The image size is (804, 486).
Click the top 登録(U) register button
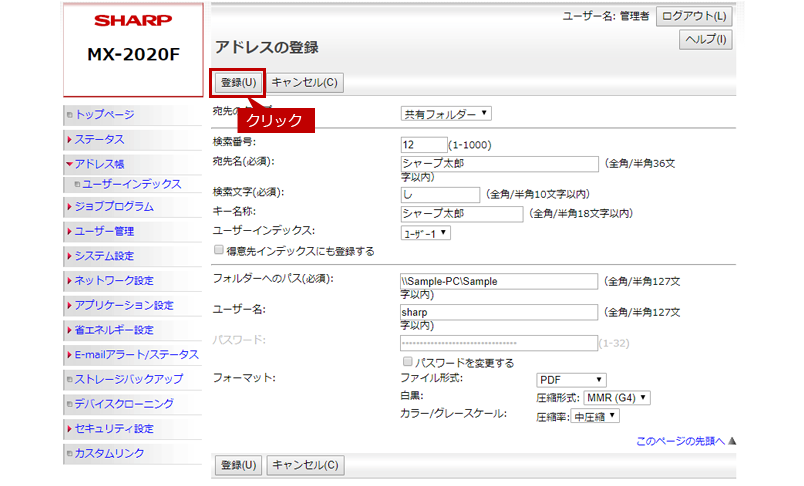click(x=238, y=82)
